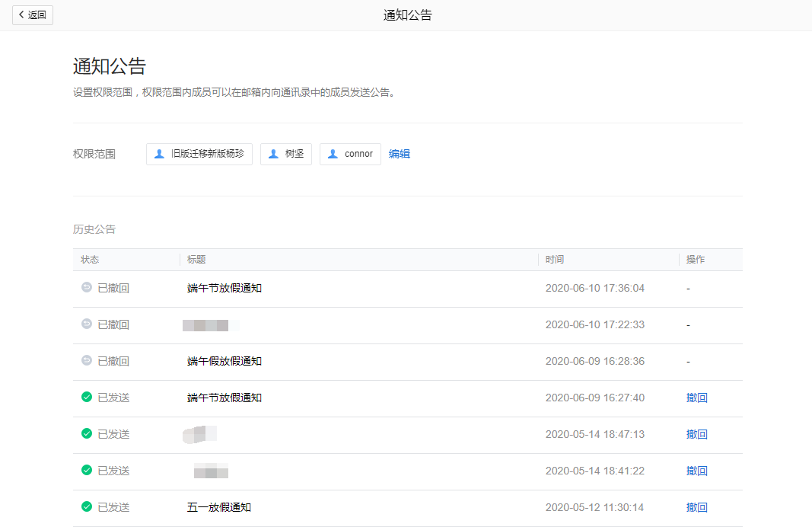Click green sent icon for 五一放假通知

click(x=87, y=507)
